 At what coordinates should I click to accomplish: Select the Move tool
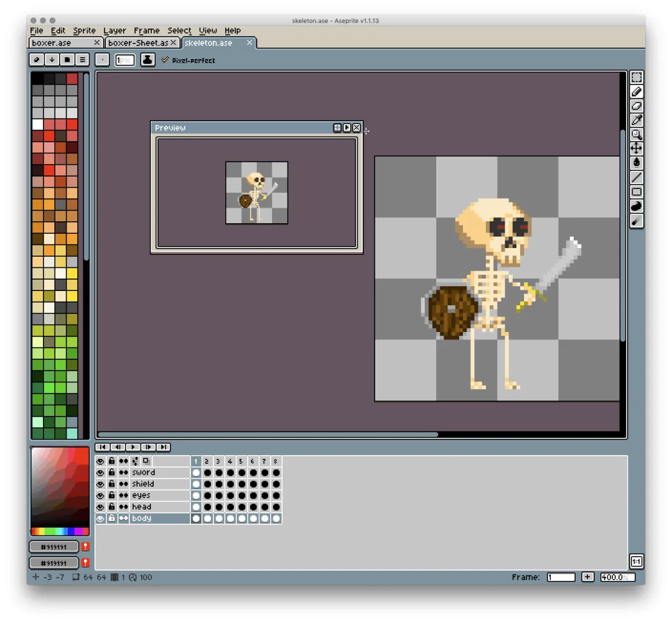637,149
